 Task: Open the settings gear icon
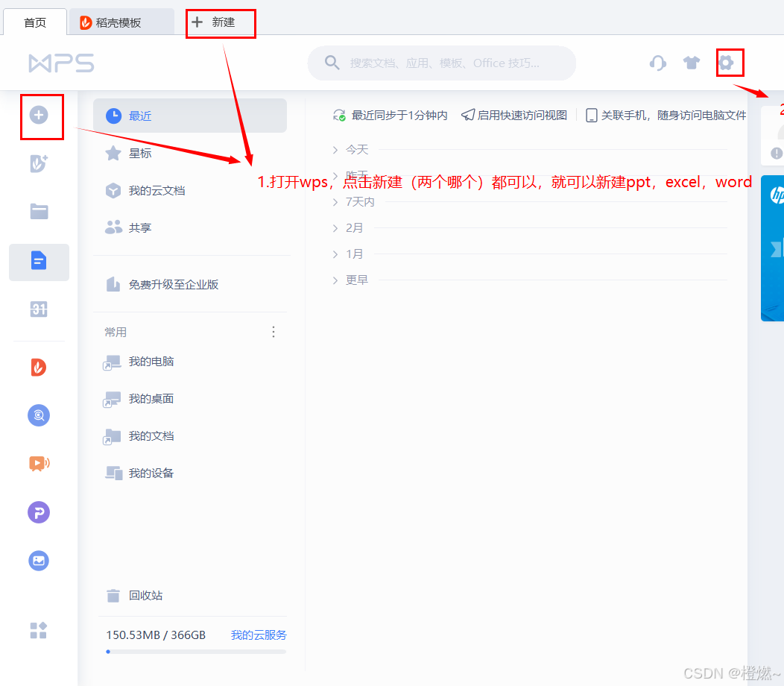(726, 63)
